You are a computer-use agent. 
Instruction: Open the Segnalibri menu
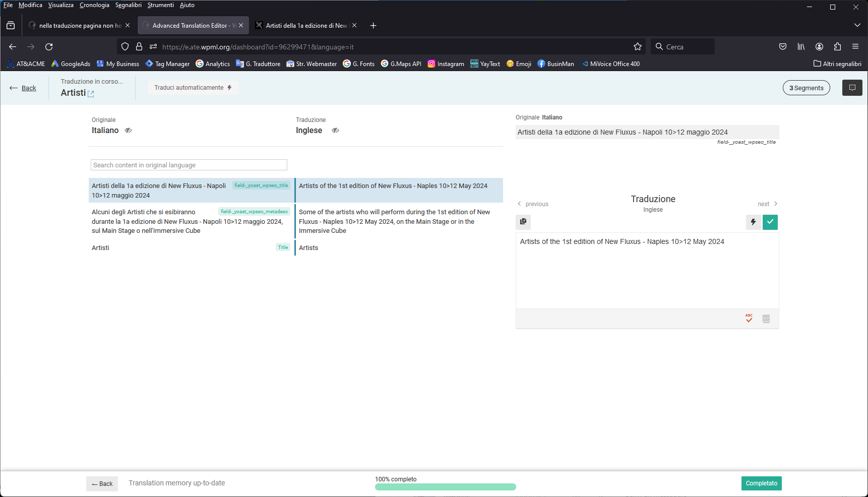point(128,5)
